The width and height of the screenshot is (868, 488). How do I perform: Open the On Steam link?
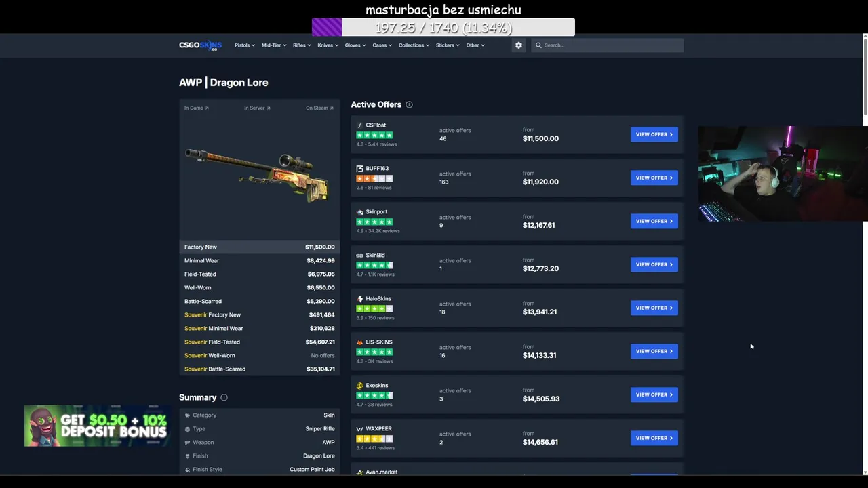[319, 108]
